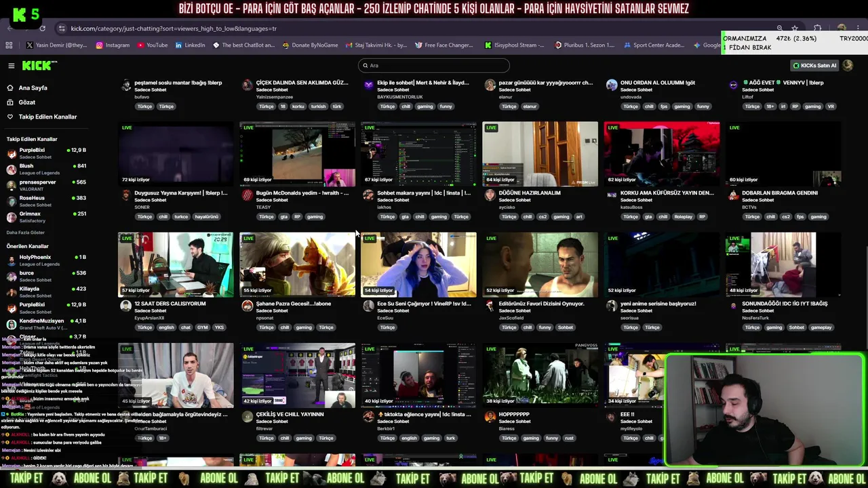
Task: Click the art tag under DÜĞÜNE HAZIRLANALIM
Action: click(579, 217)
